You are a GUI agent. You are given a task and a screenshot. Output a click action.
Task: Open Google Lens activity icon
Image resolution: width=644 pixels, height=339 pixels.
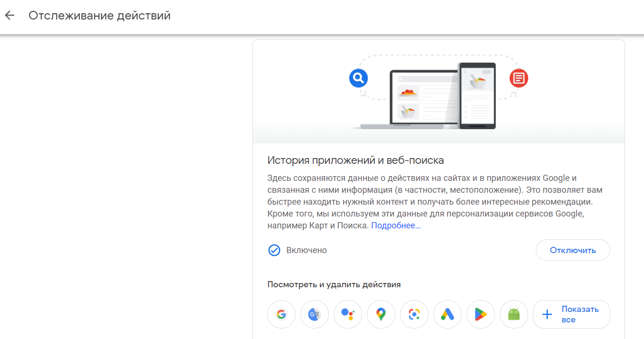click(x=414, y=314)
